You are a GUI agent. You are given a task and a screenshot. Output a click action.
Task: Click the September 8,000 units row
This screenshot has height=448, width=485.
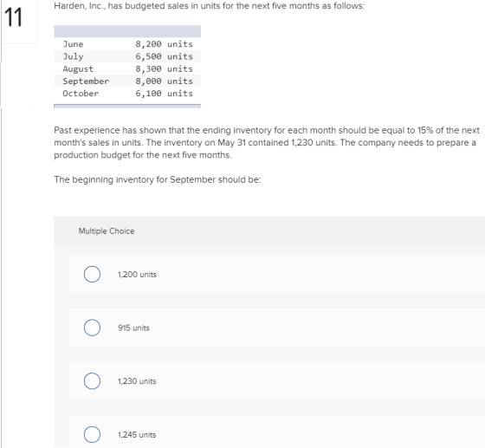click(x=127, y=81)
